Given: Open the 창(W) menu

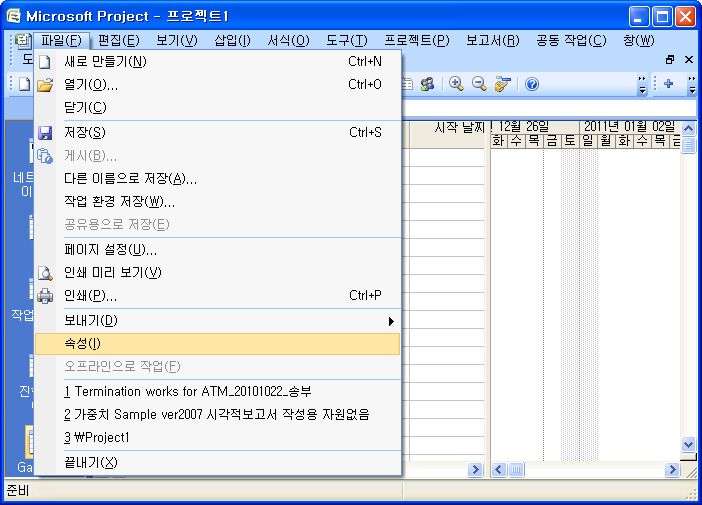Looking at the screenshot, I should click(x=639, y=41).
